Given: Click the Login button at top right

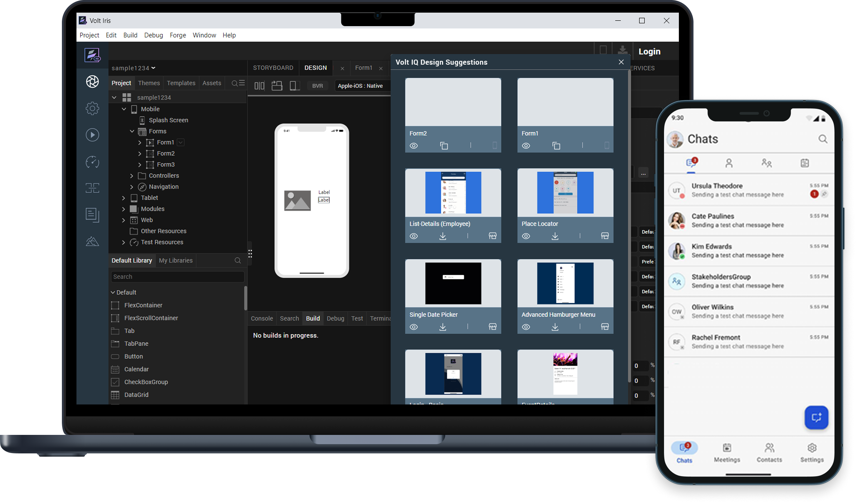Looking at the screenshot, I should pos(649,51).
